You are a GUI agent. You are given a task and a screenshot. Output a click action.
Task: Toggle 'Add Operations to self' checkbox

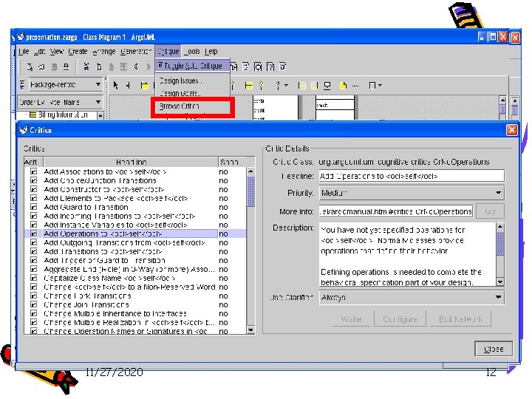point(33,233)
